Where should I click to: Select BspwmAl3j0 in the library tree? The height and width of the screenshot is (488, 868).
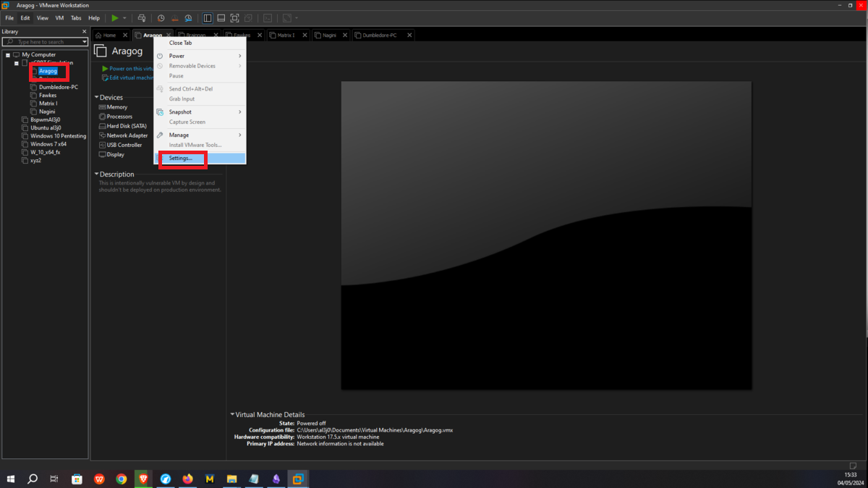[46, 119]
